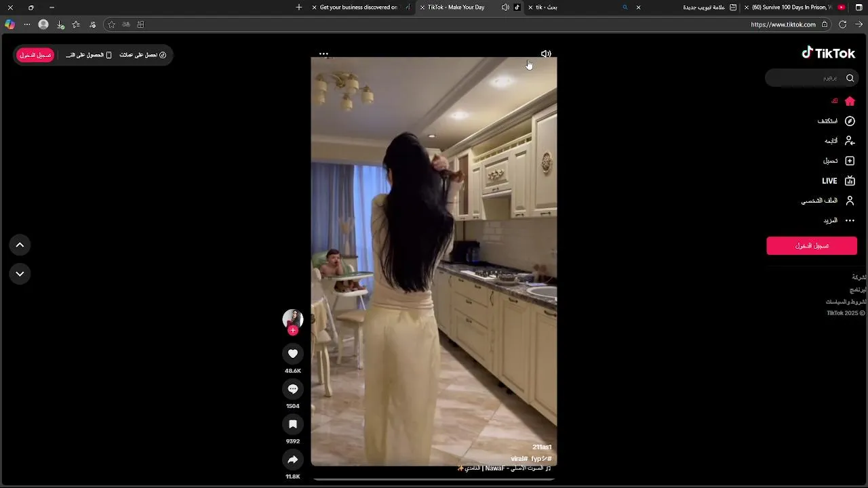
Task: Go to the previous video (up arrow)
Action: click(20, 245)
